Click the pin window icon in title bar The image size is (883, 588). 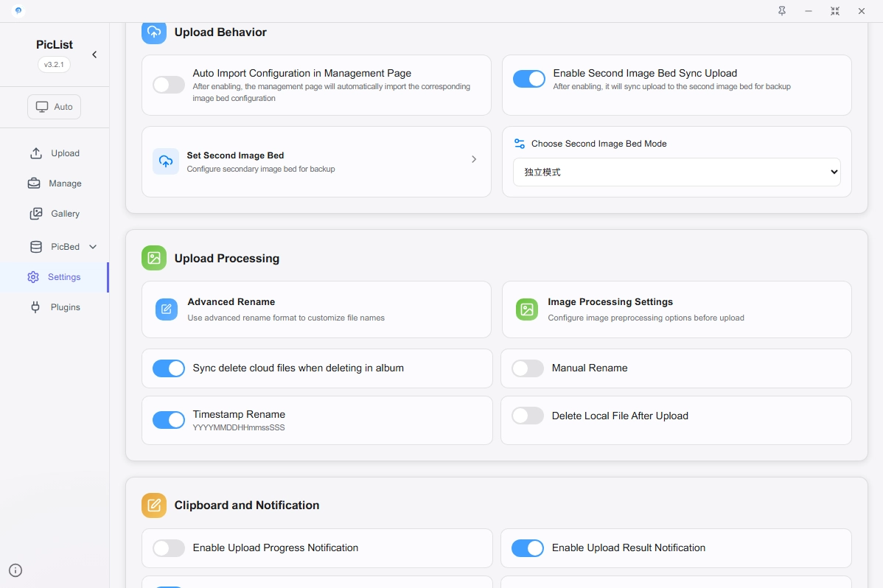(x=782, y=11)
